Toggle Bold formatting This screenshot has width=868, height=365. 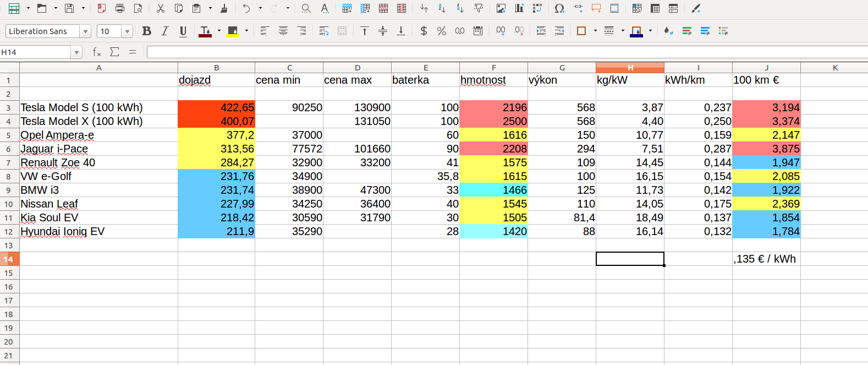tap(147, 31)
